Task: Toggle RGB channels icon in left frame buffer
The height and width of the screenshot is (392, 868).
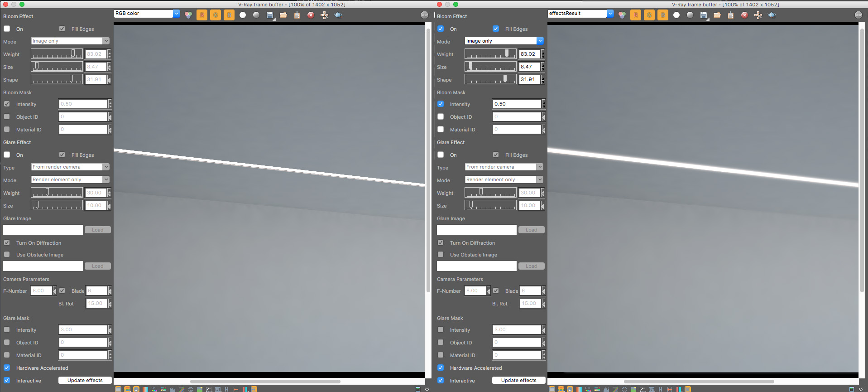Action: tap(188, 15)
